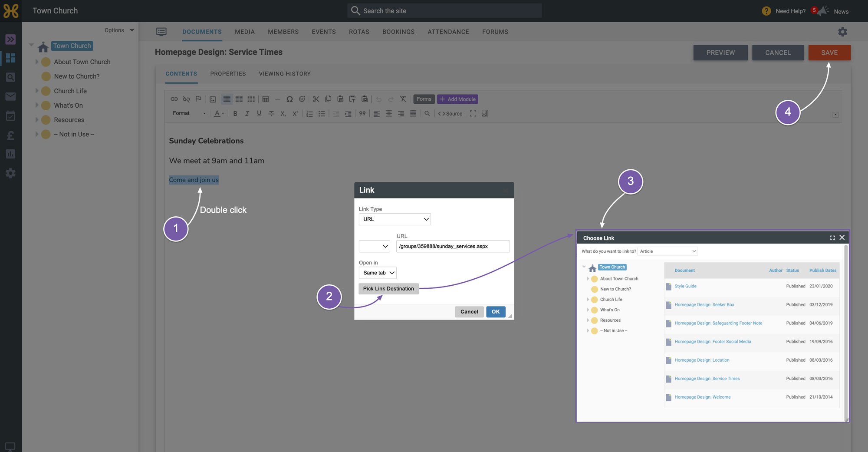Open the Link Type dropdown
Image resolution: width=868 pixels, height=452 pixels.
395,219
